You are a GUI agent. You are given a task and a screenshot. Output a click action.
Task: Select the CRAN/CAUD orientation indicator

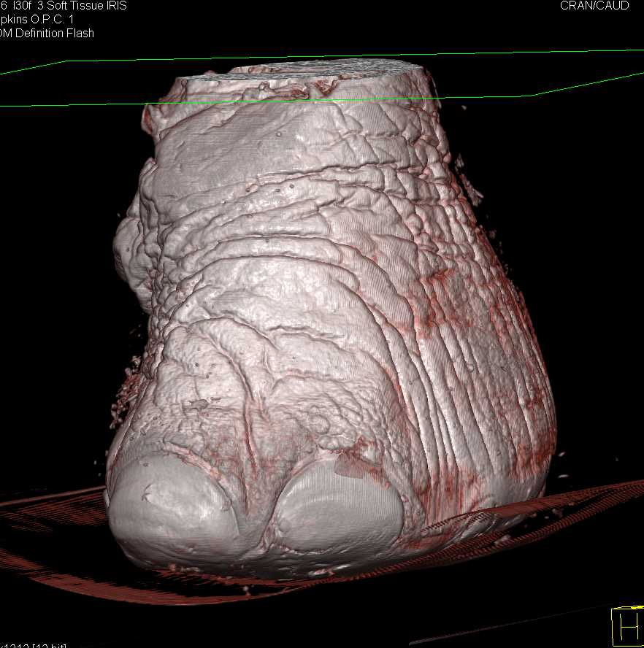[x=594, y=6]
